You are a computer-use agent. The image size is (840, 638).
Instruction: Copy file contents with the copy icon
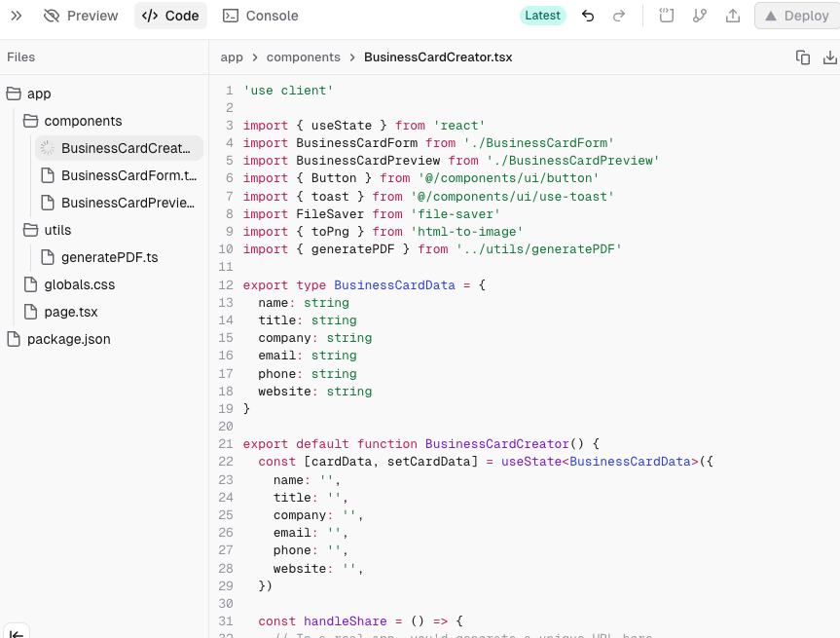[803, 57]
